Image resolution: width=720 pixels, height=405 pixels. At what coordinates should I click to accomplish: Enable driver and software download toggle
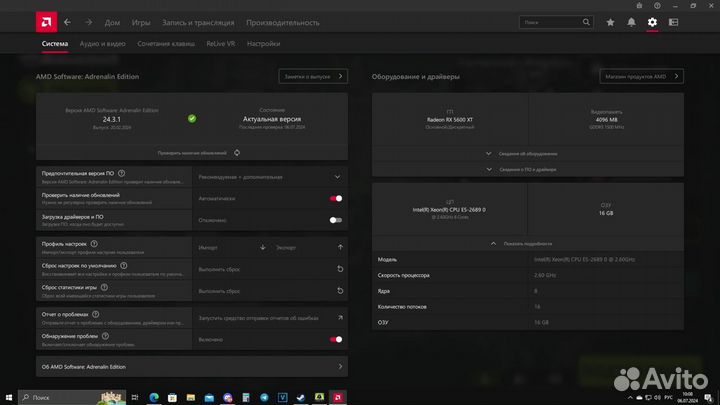tap(335, 220)
